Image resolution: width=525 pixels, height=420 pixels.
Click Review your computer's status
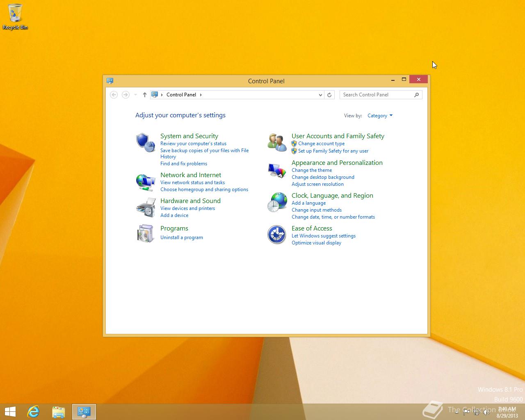click(x=193, y=144)
